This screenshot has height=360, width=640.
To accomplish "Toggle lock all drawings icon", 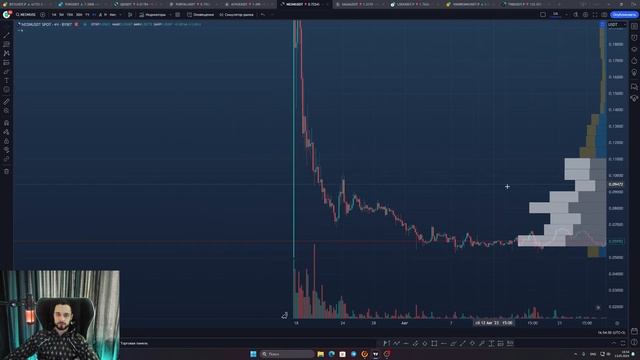I will tap(7, 141).
